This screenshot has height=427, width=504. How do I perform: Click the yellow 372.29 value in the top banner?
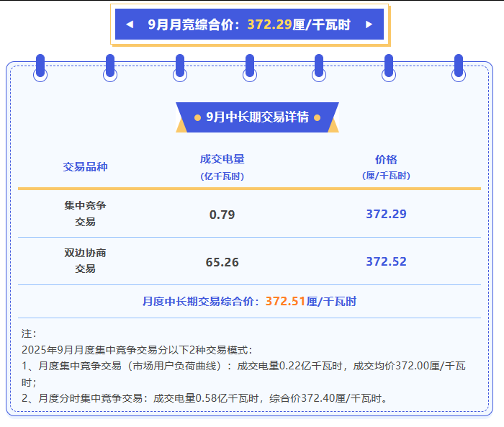[x=269, y=24]
